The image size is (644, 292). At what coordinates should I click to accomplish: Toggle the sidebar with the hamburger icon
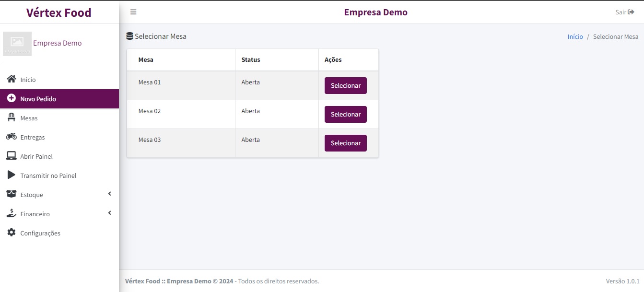click(133, 12)
